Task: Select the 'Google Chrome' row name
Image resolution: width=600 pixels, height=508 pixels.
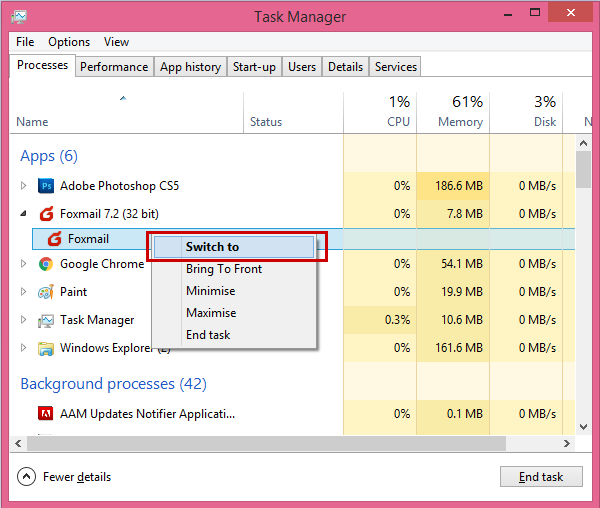Action: [x=102, y=264]
